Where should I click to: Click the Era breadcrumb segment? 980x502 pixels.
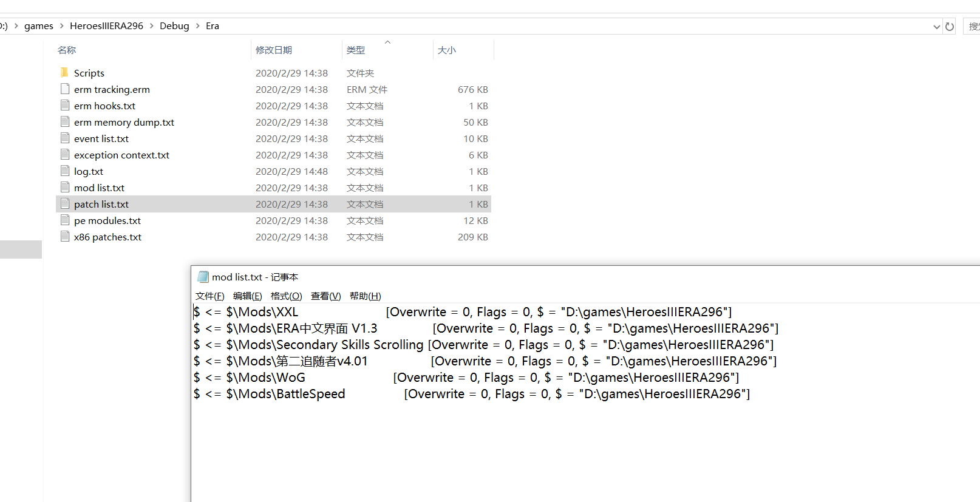(x=213, y=26)
